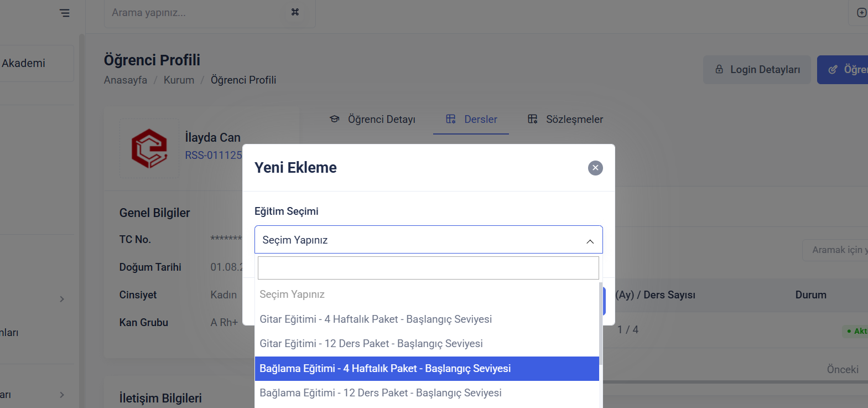This screenshot has width=868, height=408.
Task: Collapse the Eğitim Seçimi dropdown
Action: [590, 241]
